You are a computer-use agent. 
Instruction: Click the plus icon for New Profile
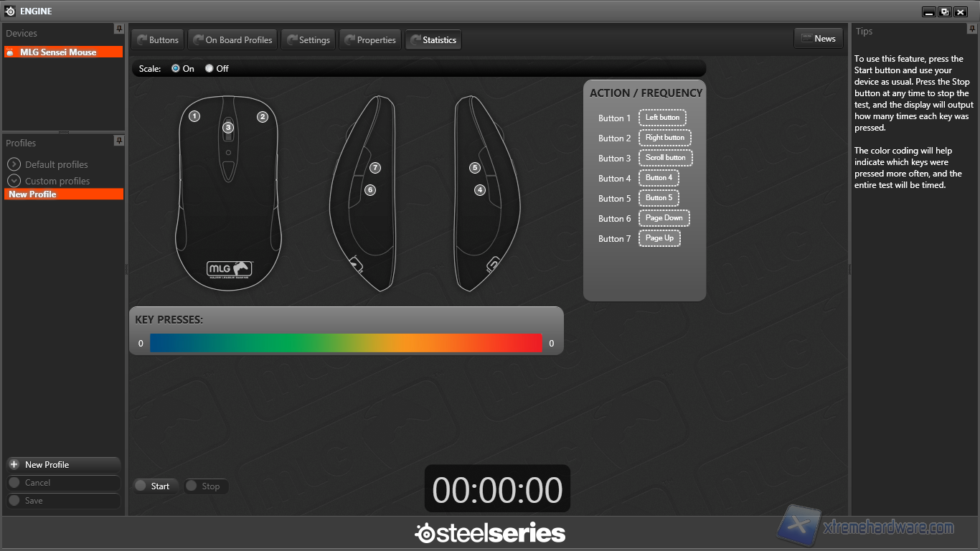[x=14, y=465]
